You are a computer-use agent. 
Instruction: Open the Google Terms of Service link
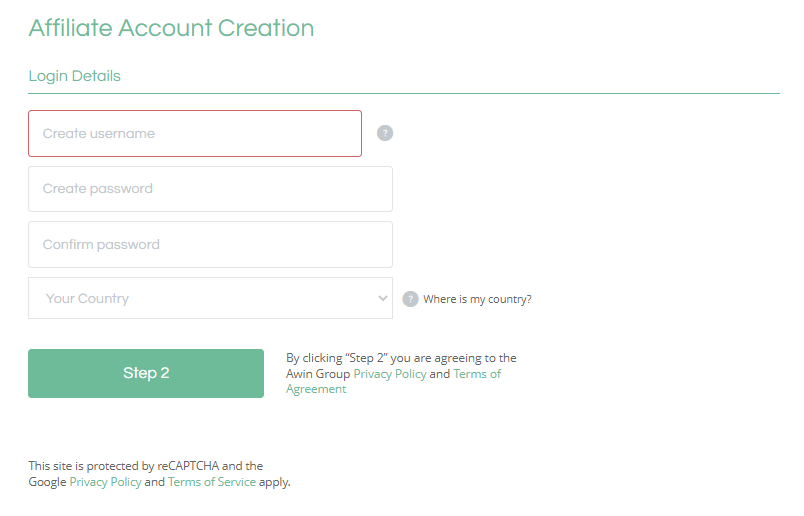212,482
